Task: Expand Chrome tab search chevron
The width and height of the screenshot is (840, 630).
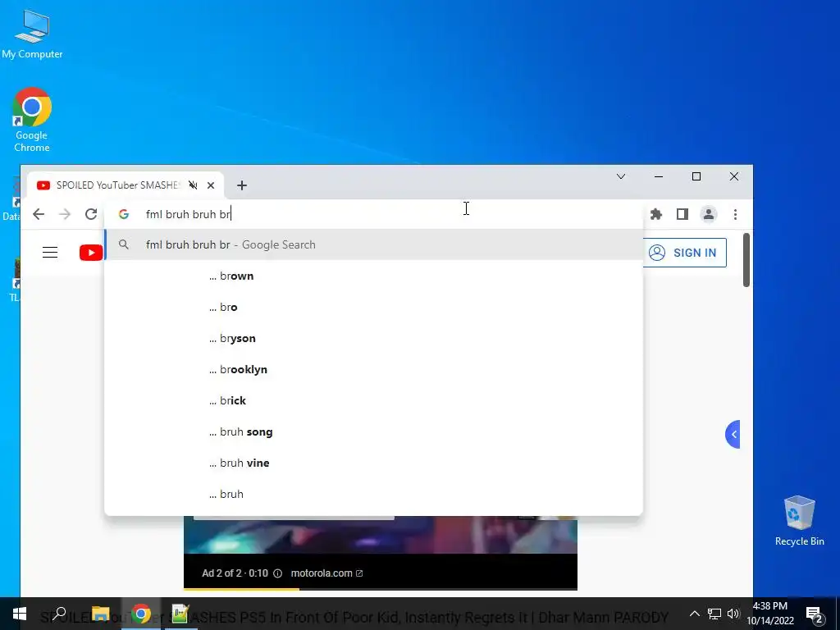Action: [621, 176]
